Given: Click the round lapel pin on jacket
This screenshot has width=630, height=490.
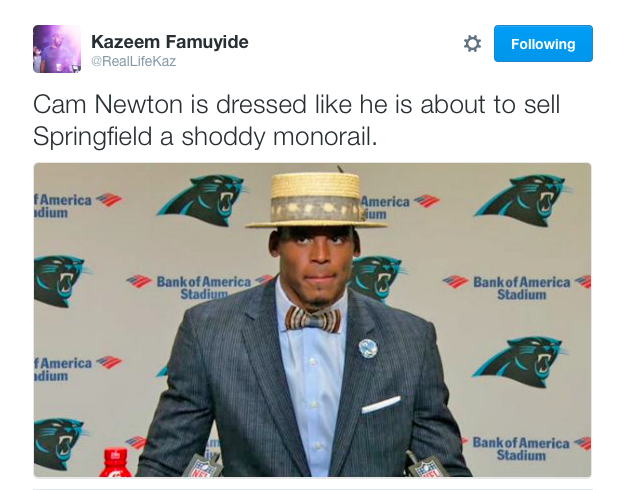Looking at the screenshot, I should coord(368,348).
